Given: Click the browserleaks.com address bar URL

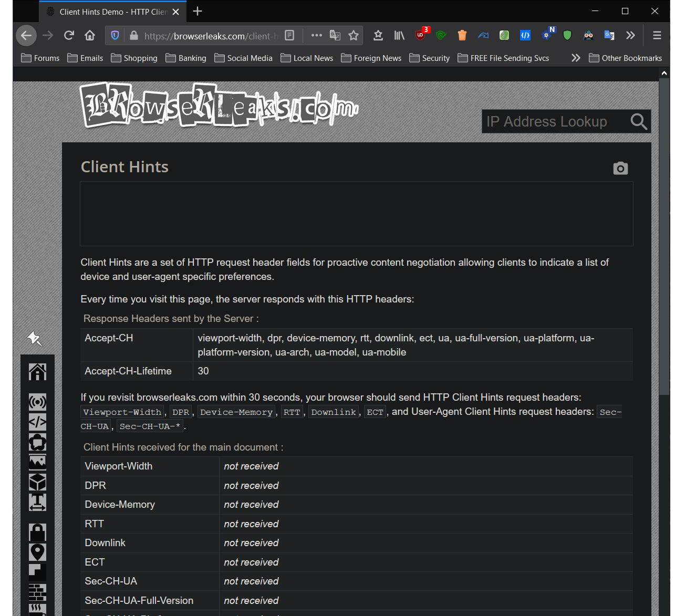Looking at the screenshot, I should pyautogui.click(x=211, y=36).
